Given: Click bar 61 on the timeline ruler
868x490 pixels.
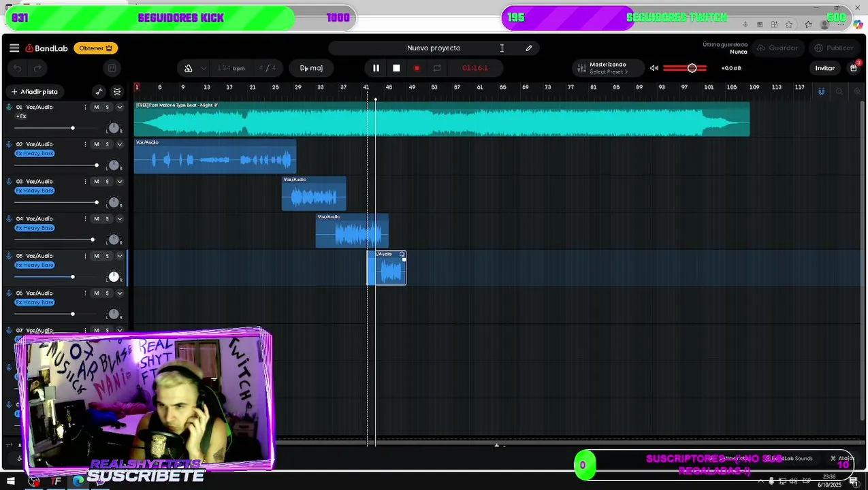Looking at the screenshot, I should click(x=479, y=87).
